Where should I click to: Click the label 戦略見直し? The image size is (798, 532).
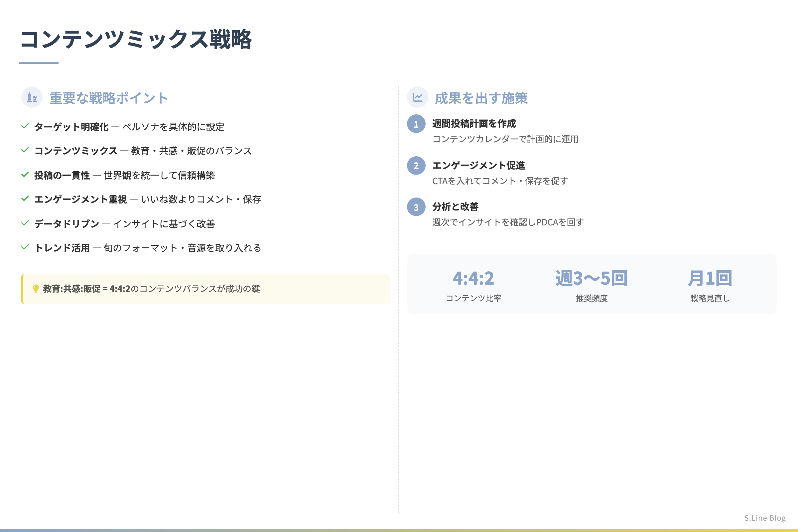pos(710,298)
